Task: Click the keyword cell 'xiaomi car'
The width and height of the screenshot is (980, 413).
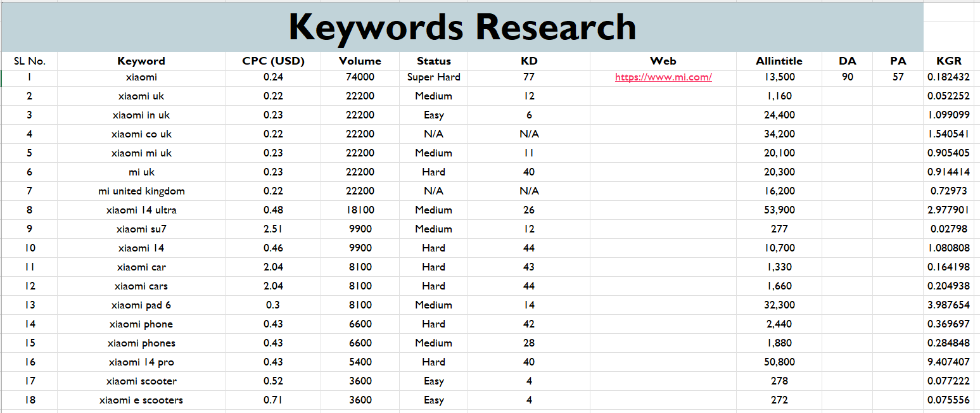Action: 141,267
